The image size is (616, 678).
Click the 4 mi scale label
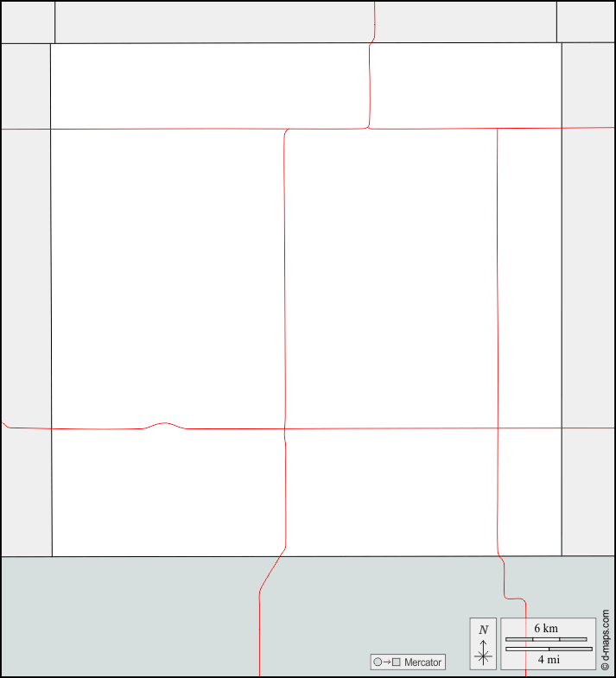coord(549,659)
